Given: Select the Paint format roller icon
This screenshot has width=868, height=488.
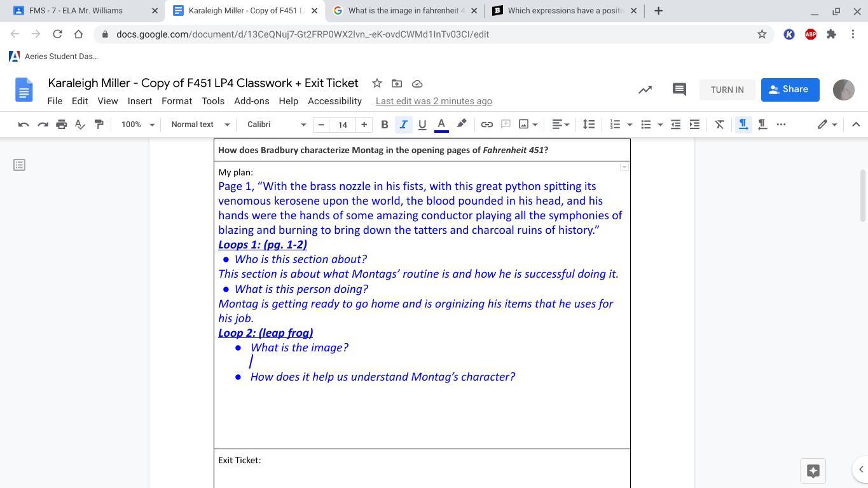Looking at the screenshot, I should (99, 125).
